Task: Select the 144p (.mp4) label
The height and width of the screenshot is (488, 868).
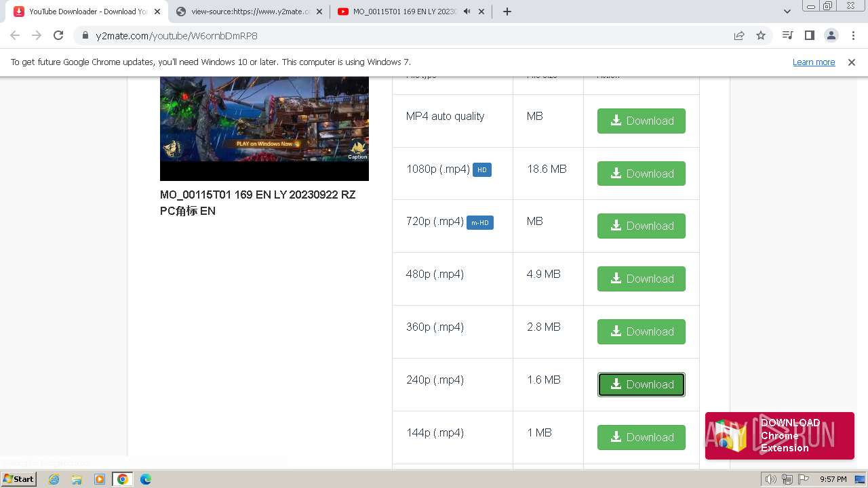Action: 435,432
